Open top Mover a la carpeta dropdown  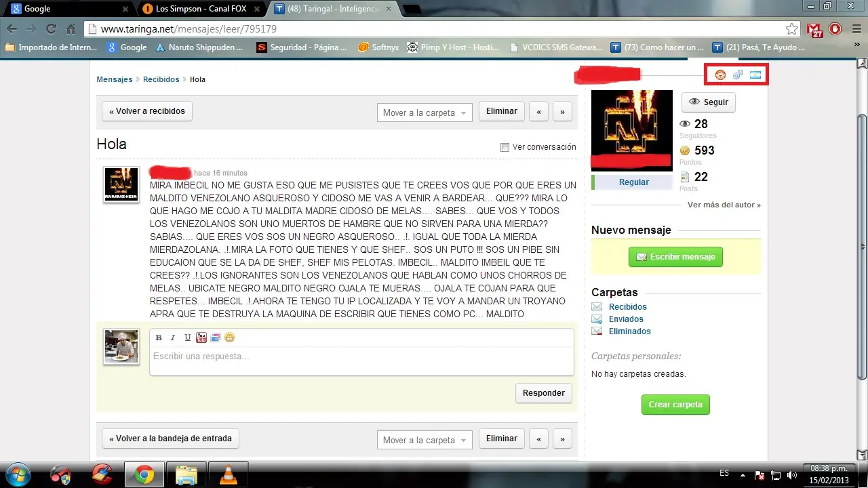(425, 113)
